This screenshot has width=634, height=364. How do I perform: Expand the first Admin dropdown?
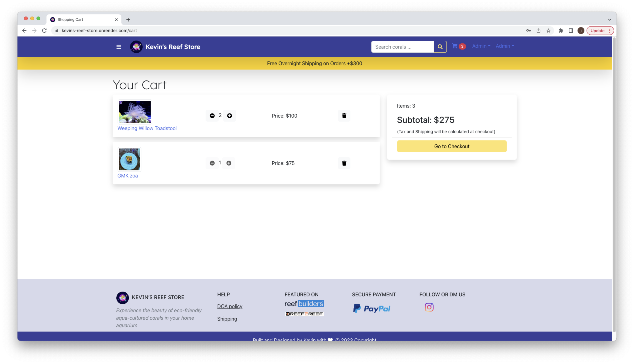pos(481,46)
